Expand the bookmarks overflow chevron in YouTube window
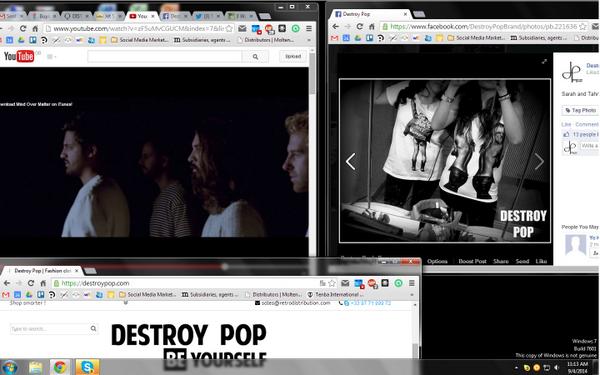The image size is (600, 375). click(x=309, y=40)
